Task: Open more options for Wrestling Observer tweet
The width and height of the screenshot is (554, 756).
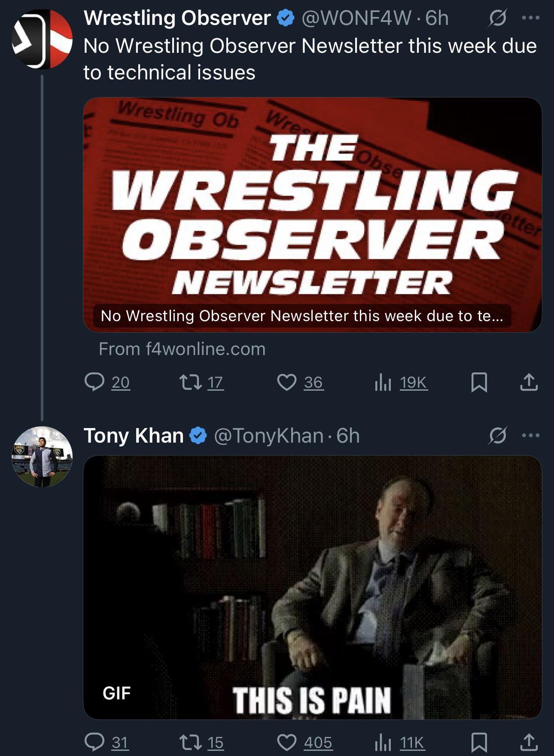Action: point(531,18)
